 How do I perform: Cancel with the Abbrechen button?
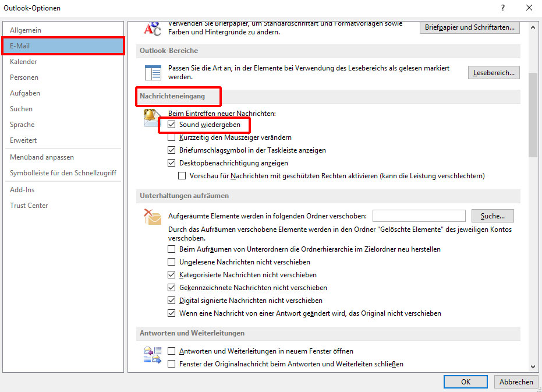click(x=516, y=382)
